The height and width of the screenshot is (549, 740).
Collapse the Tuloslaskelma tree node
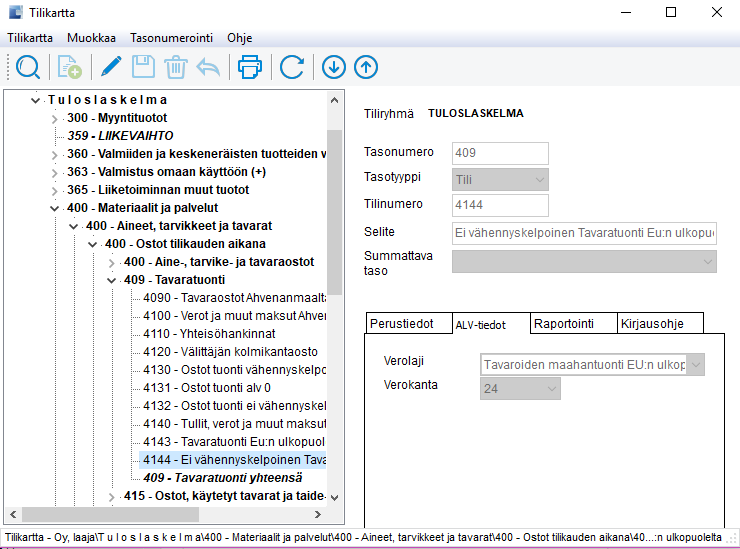35,100
